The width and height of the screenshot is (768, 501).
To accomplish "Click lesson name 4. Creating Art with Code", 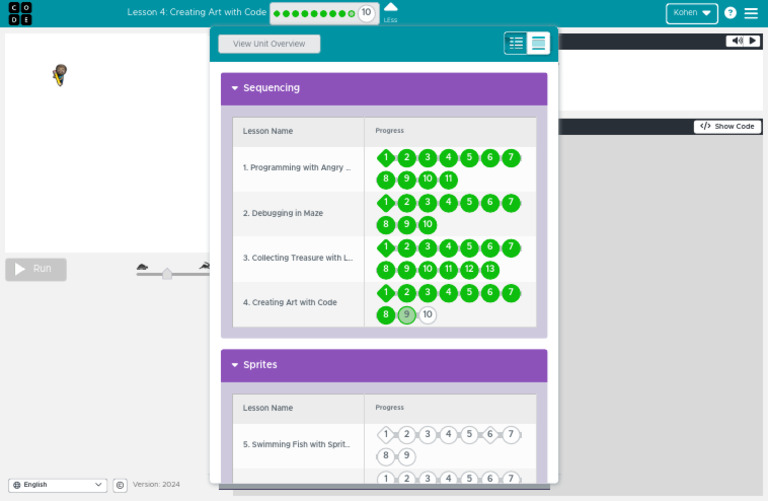I will point(290,303).
